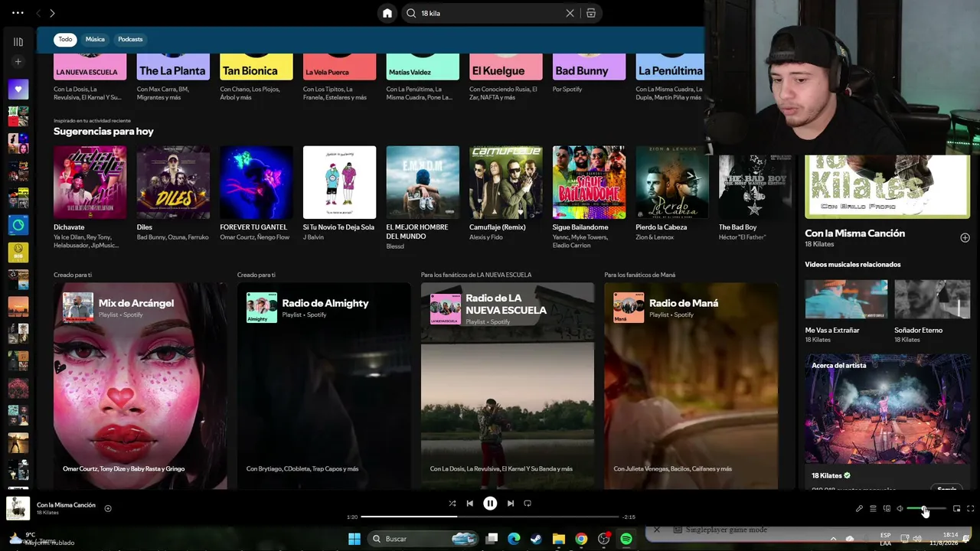Clear the search field text
This screenshot has height=551, width=980.
click(570, 13)
